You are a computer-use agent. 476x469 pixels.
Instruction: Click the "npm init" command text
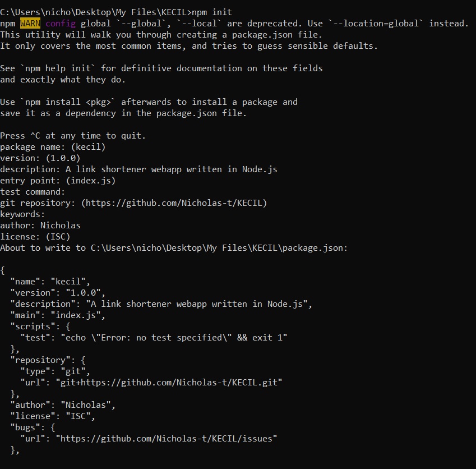click(212, 12)
